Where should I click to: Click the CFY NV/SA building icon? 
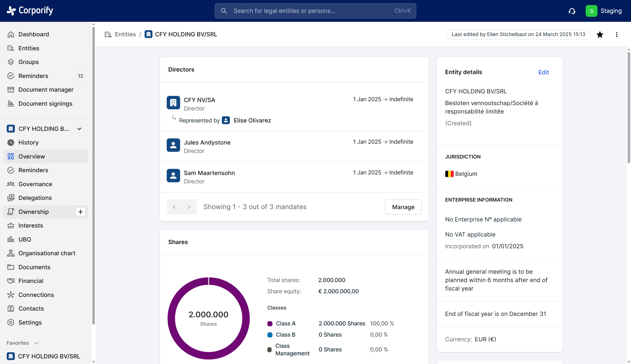[x=173, y=103]
